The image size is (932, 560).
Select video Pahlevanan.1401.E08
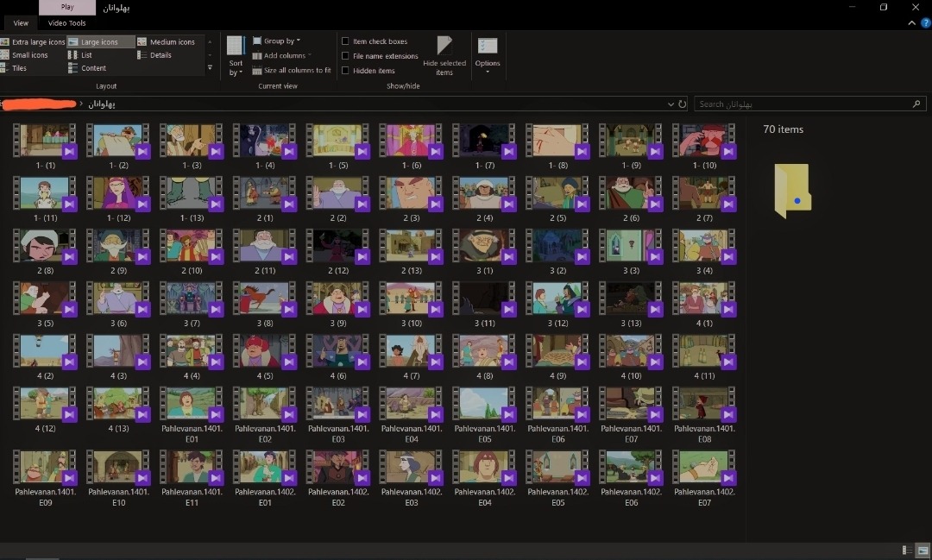coord(704,415)
